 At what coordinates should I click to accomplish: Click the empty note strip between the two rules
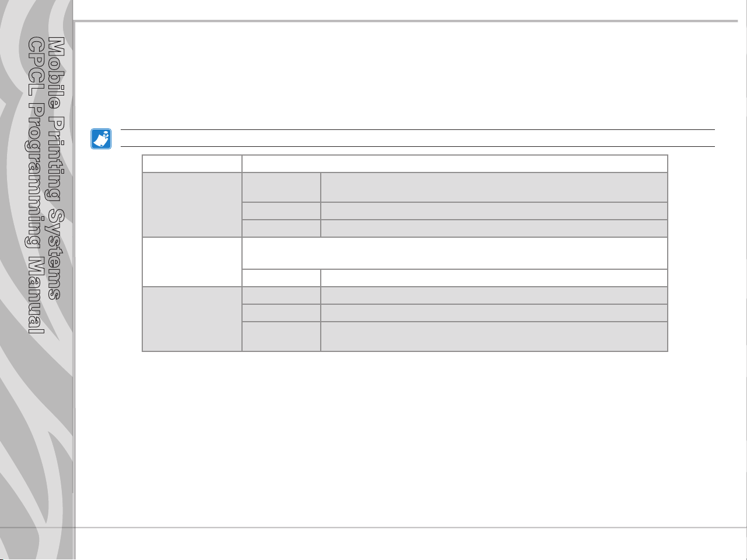417,138
